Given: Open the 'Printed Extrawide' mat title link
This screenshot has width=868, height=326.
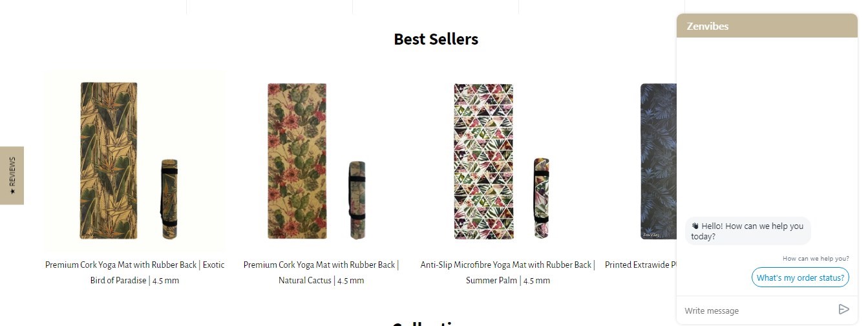Looking at the screenshot, I should pyautogui.click(x=640, y=265).
